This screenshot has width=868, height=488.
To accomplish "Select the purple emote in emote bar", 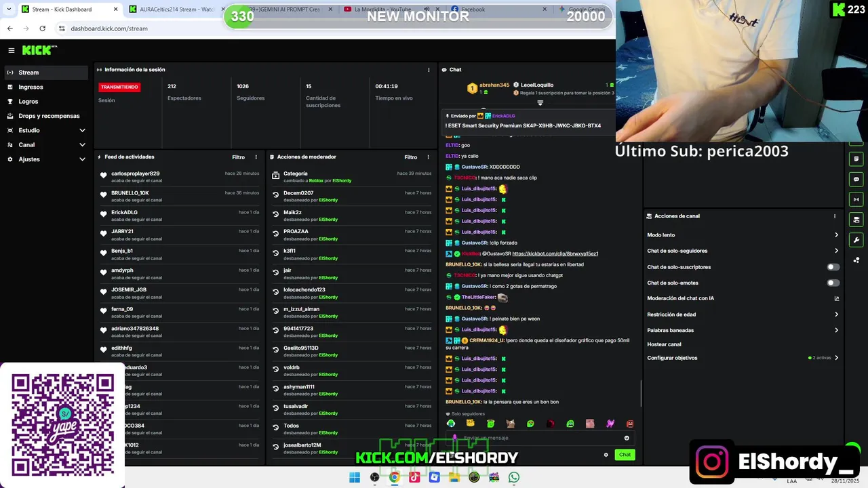I will coord(610,424).
